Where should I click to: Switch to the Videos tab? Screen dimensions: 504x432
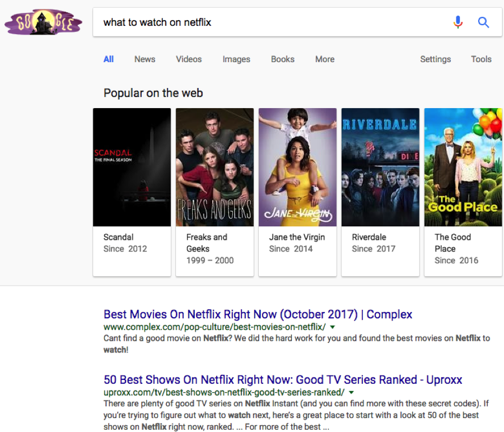189,59
